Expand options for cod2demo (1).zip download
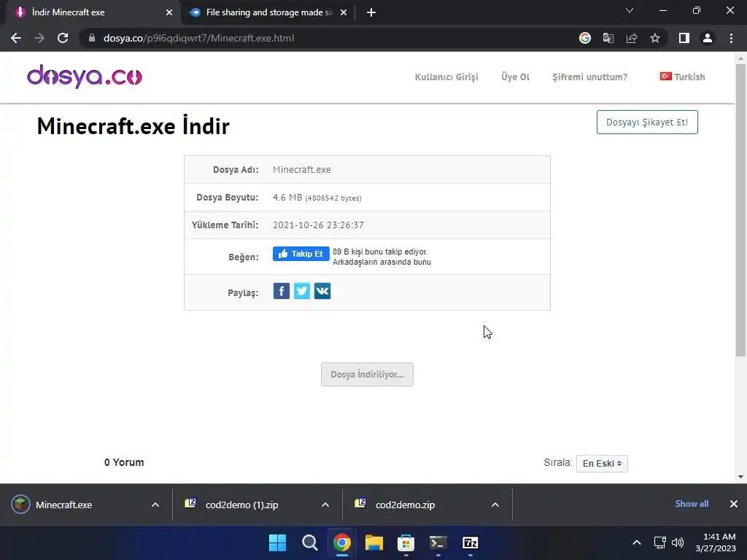Viewport: 747px width, 560px height. point(325,505)
